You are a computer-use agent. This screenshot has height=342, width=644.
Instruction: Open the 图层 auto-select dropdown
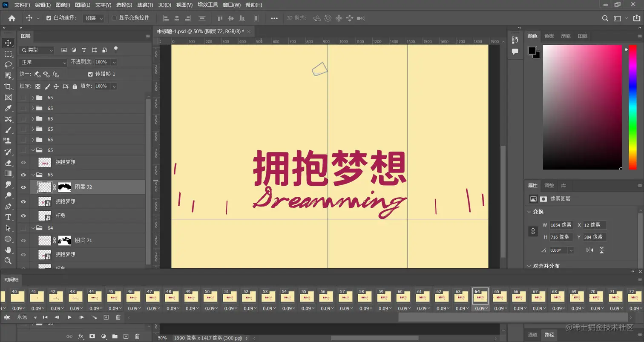[x=93, y=18]
